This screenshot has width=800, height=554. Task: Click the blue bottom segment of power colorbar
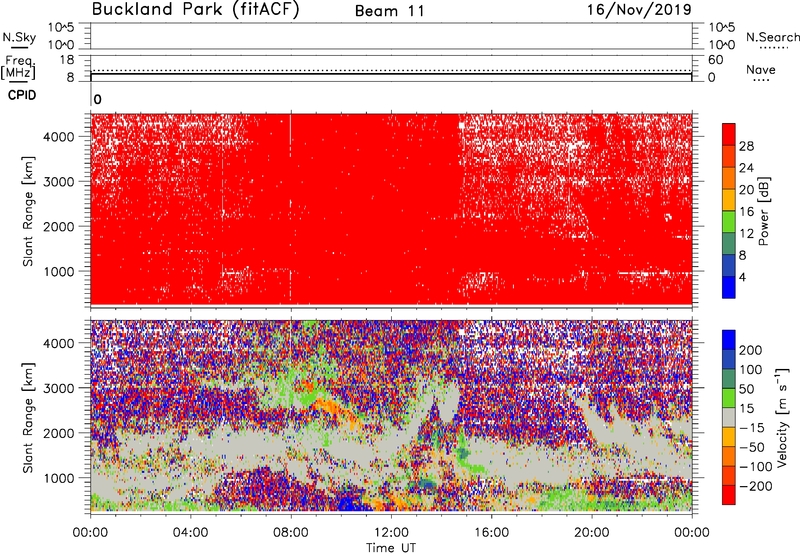(x=729, y=287)
